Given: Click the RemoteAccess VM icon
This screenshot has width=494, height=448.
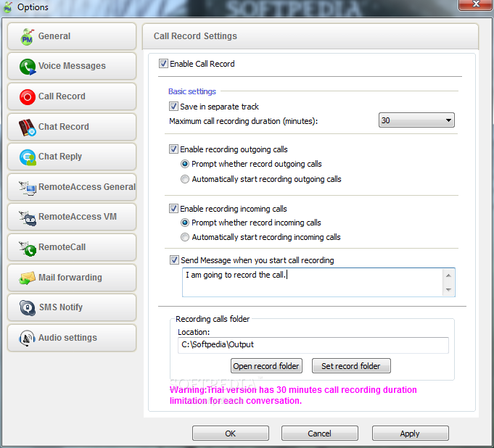Looking at the screenshot, I should click(28, 218).
